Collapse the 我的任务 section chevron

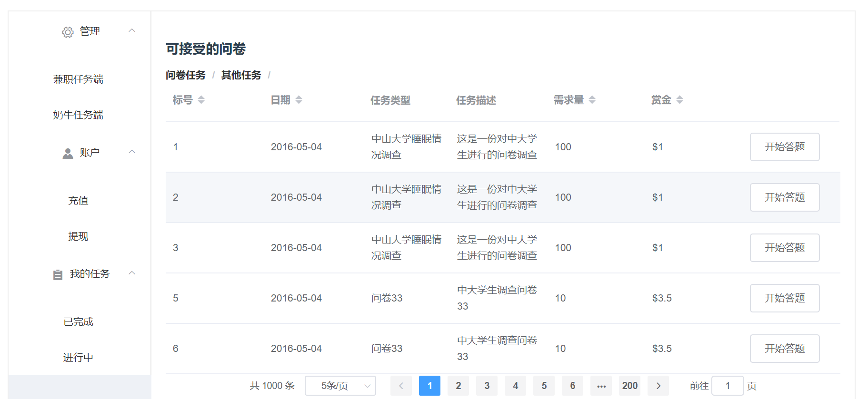pos(132,273)
